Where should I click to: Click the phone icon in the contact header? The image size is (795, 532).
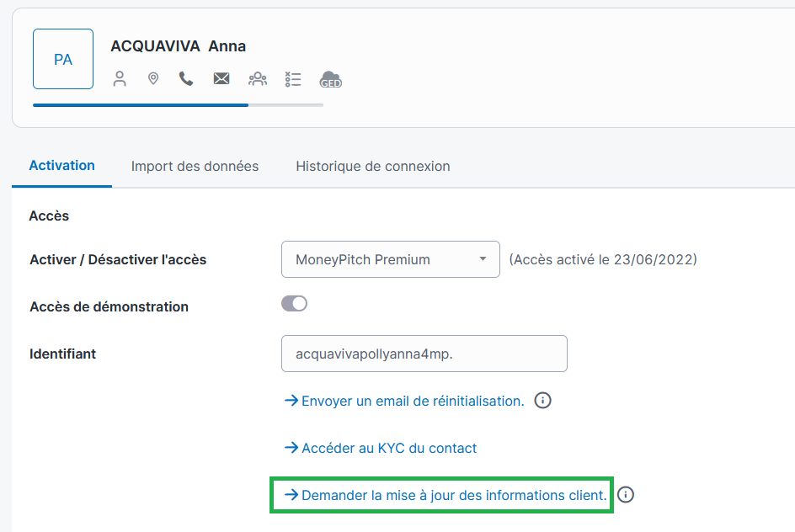186,79
